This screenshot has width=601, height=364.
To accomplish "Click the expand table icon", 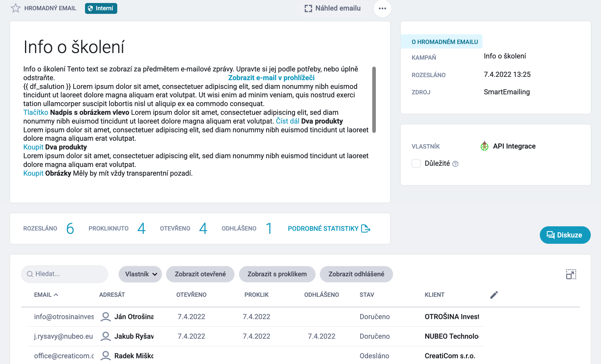I will [x=571, y=274].
